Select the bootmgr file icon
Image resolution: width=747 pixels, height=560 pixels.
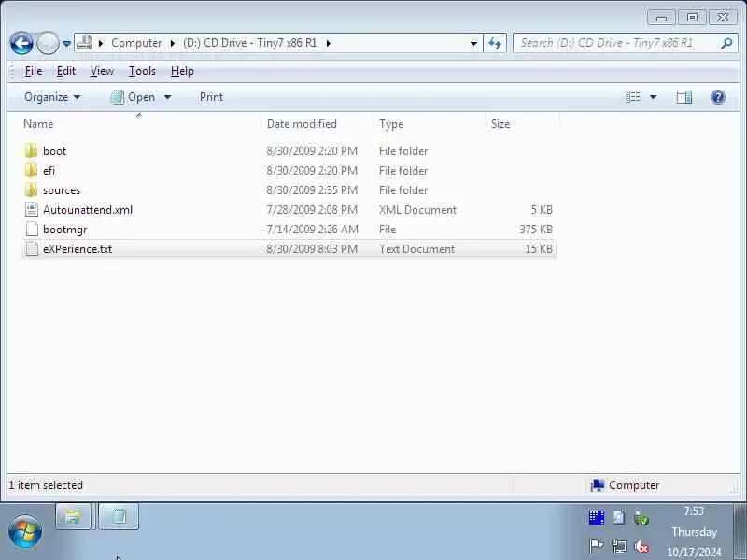pyautogui.click(x=32, y=229)
